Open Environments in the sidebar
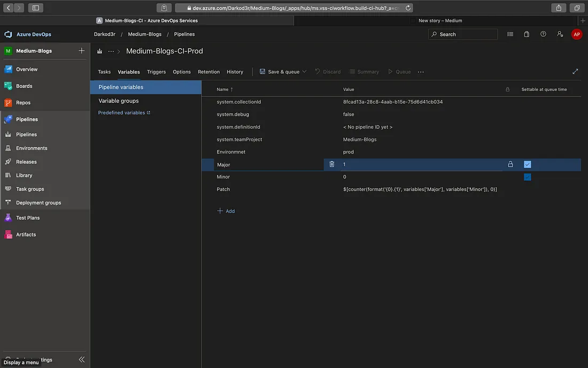The image size is (588, 368). point(32,148)
